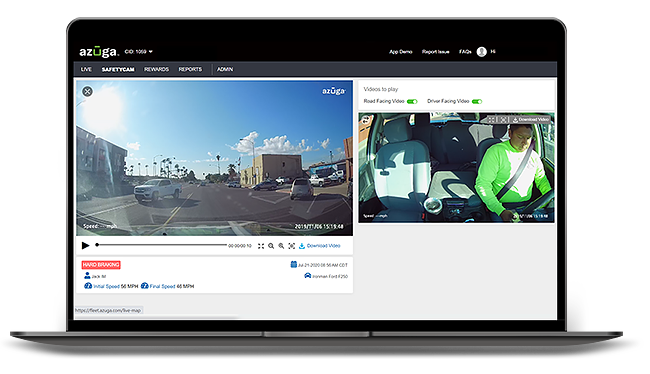Click the Initial Speed gauge icon

[x=88, y=286]
